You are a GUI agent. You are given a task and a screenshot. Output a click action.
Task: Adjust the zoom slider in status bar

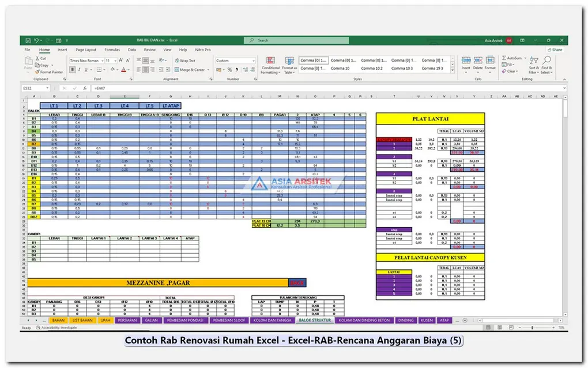tap(532, 328)
